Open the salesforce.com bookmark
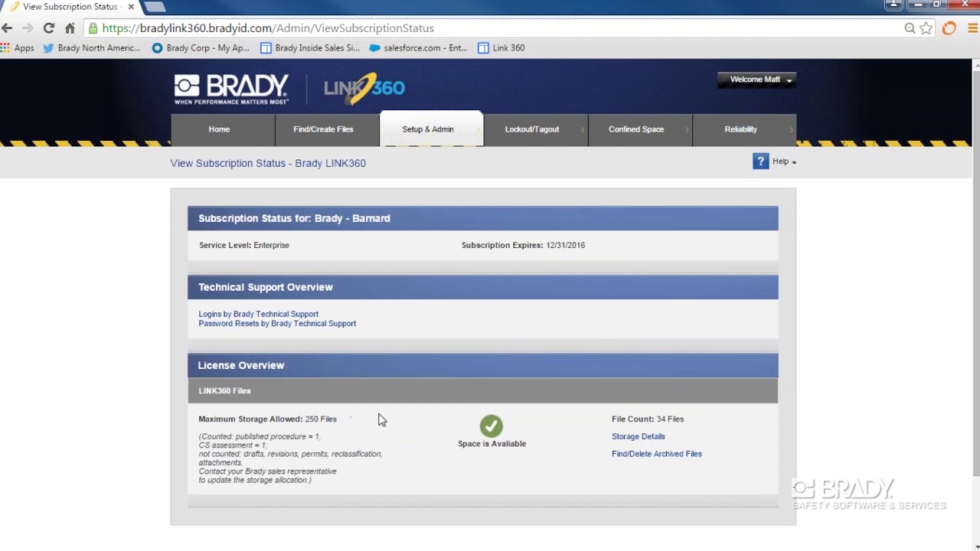Image resolution: width=980 pixels, height=551 pixels. (x=418, y=47)
